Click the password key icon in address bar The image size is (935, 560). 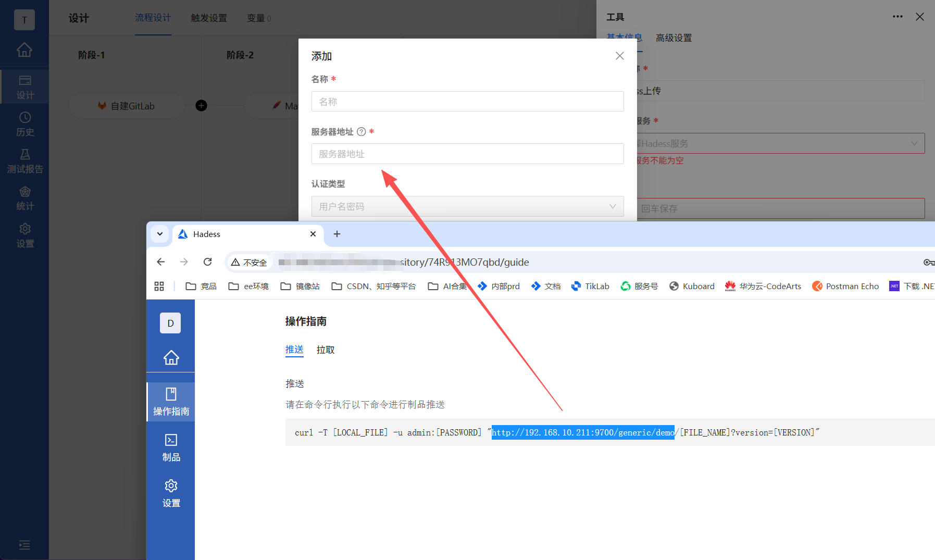click(929, 262)
